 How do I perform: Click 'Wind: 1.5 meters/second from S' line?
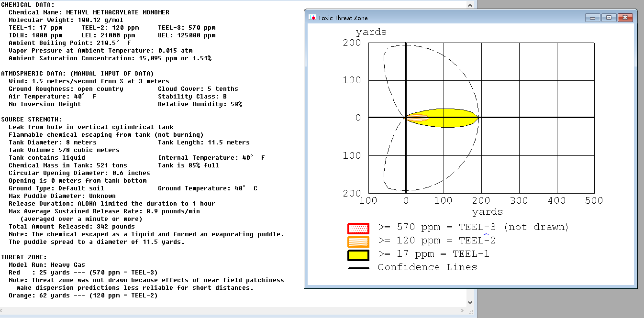point(89,81)
